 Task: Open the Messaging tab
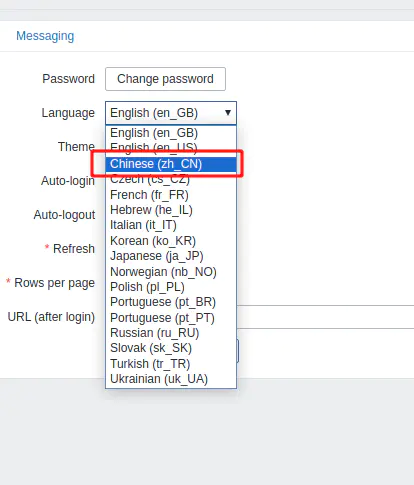pos(45,36)
